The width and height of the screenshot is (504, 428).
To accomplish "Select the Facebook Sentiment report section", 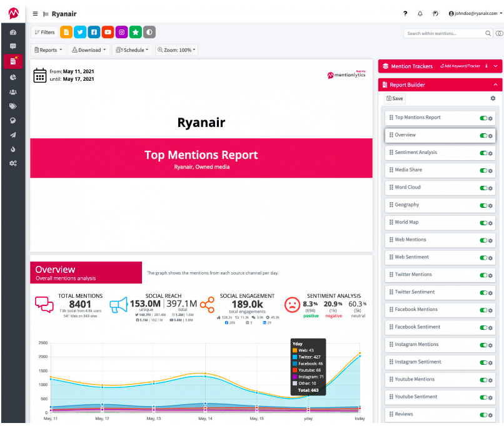I will pos(440,327).
